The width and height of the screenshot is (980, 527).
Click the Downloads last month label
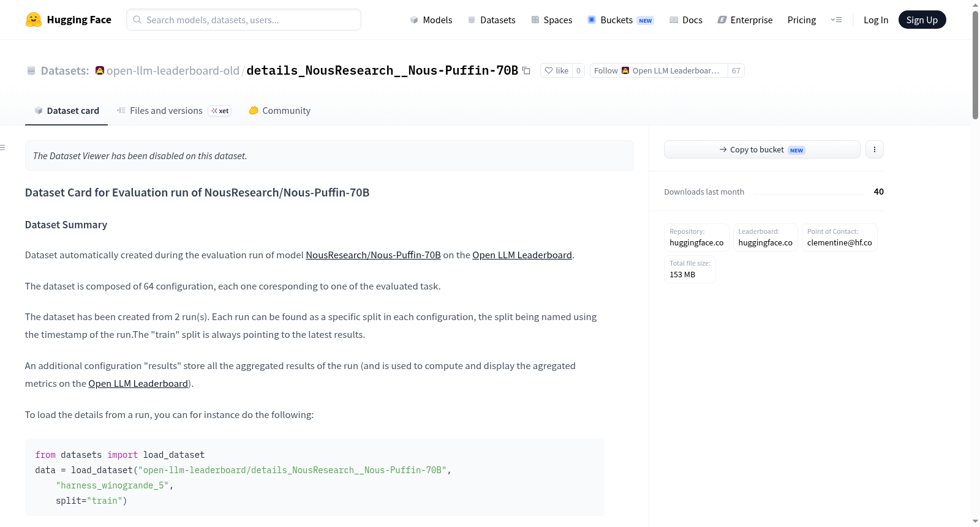[x=704, y=192]
